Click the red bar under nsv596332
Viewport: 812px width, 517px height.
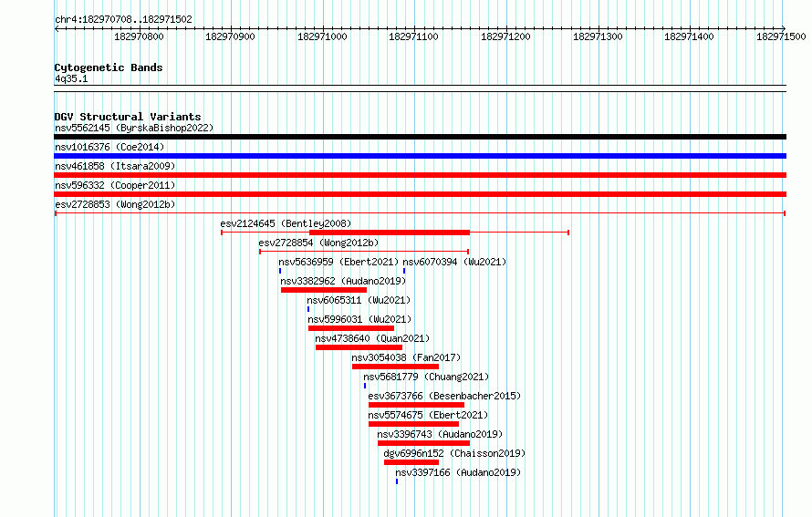pyautogui.click(x=420, y=194)
